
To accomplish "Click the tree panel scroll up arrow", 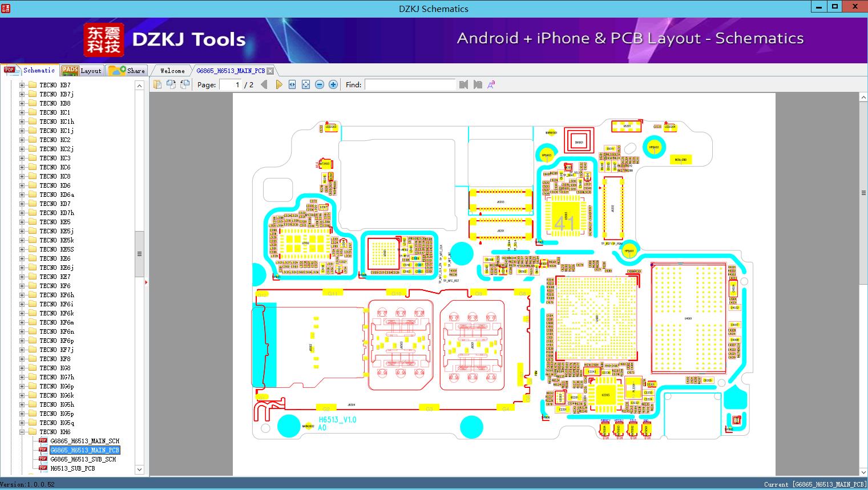I will click(139, 85).
